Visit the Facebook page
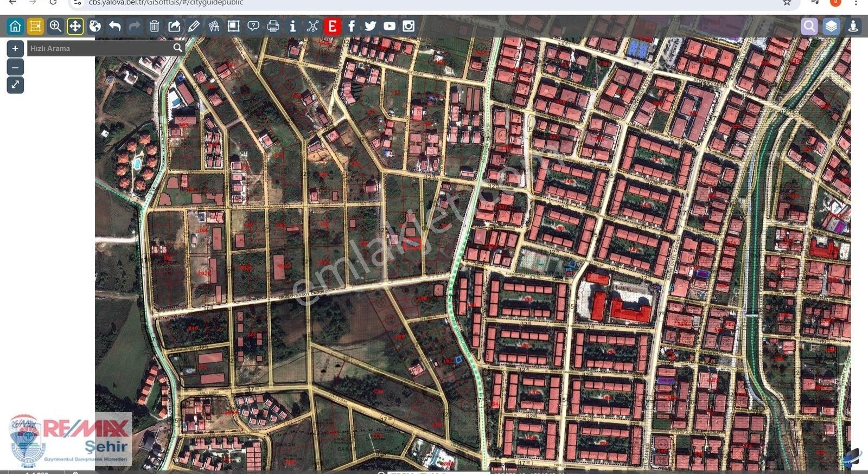 click(x=352, y=26)
